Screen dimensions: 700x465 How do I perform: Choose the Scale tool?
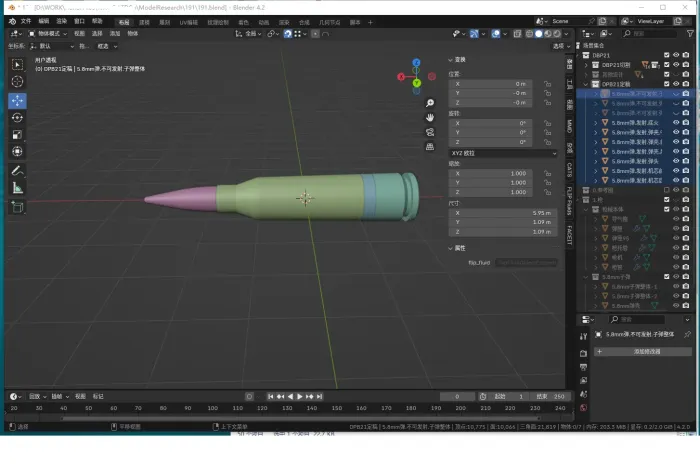[17, 135]
